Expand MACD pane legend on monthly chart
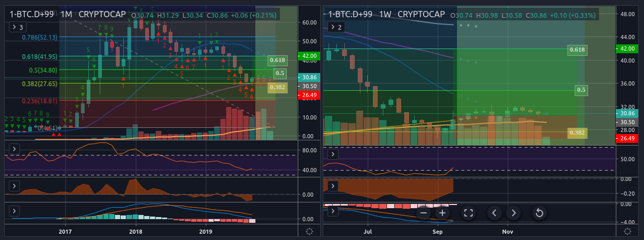 [14, 210]
